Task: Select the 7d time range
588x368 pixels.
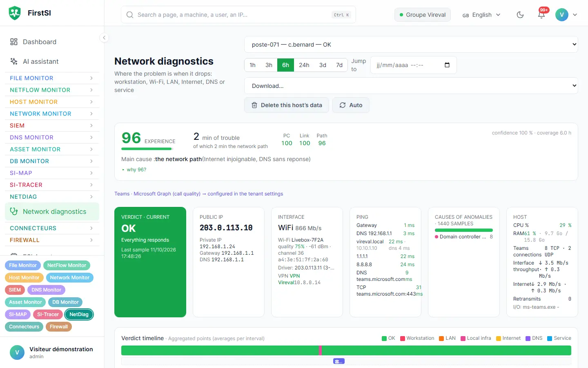Action: (x=339, y=65)
